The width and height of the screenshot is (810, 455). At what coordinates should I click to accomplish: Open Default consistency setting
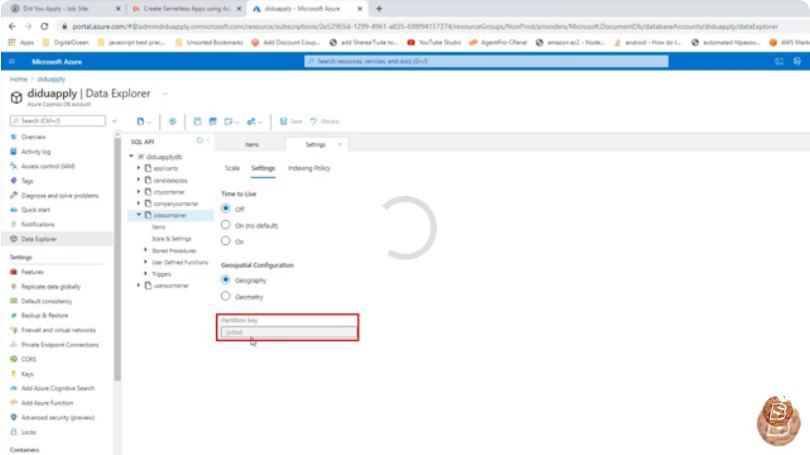pos(46,301)
